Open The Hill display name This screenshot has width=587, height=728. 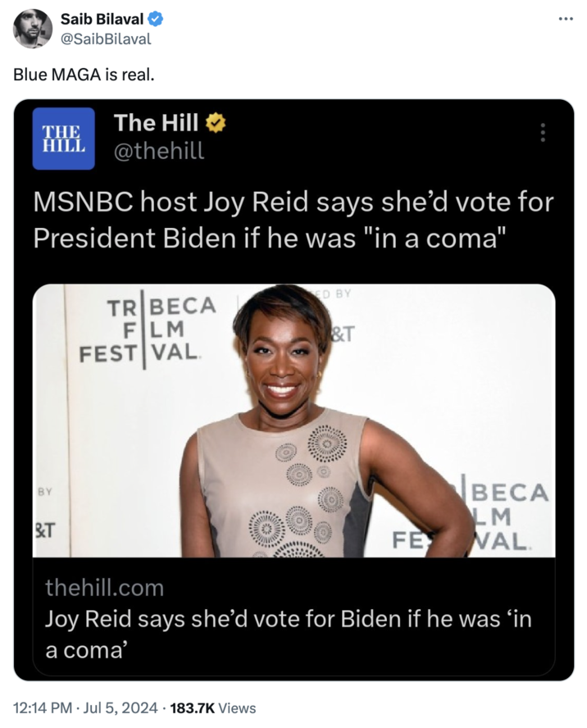coord(157,123)
